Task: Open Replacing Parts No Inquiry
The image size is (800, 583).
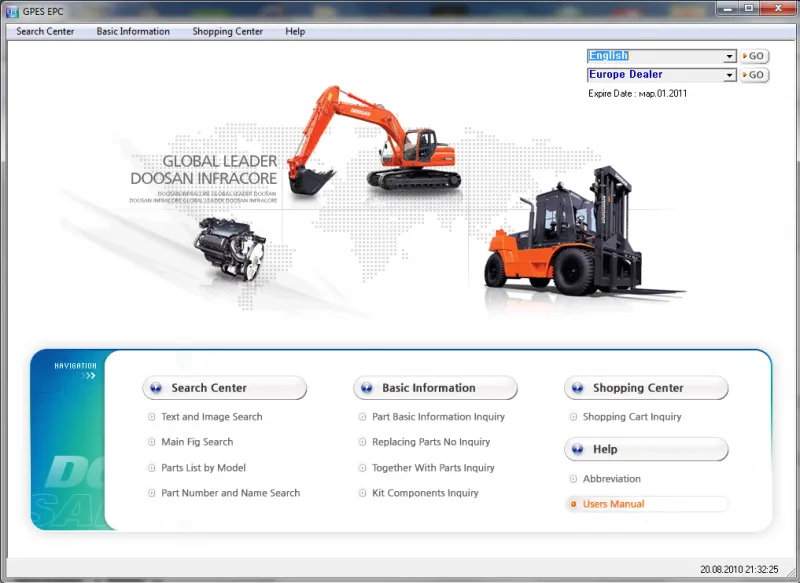Action: 431,442
